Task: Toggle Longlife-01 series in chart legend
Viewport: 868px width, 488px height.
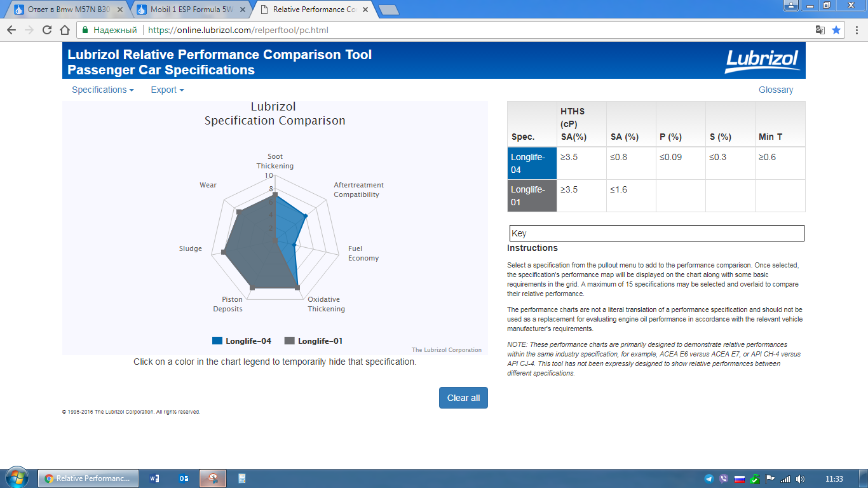Action: click(x=314, y=341)
